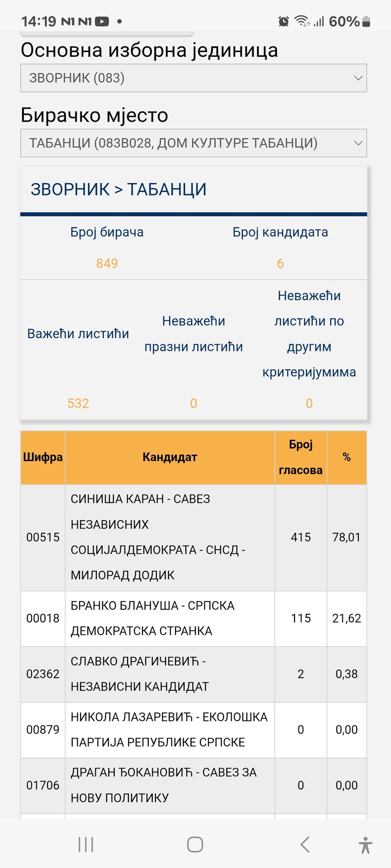Select the БРАНКО БЛАНУША candidate row

[170, 618]
